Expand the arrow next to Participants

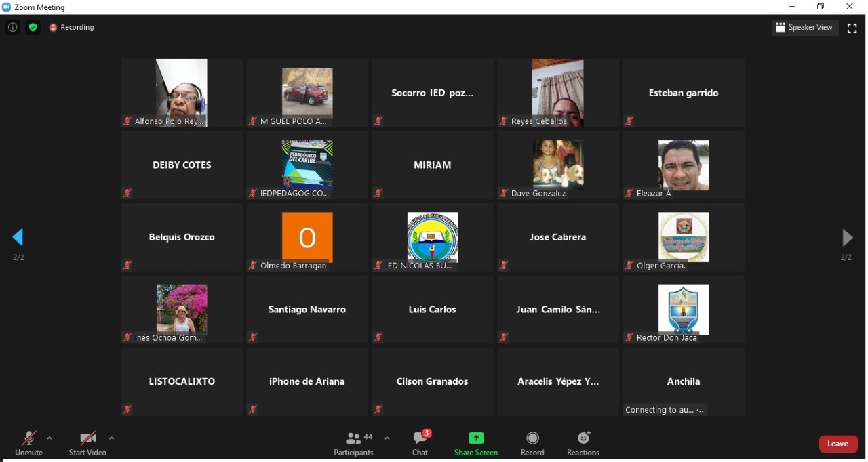[x=387, y=438]
